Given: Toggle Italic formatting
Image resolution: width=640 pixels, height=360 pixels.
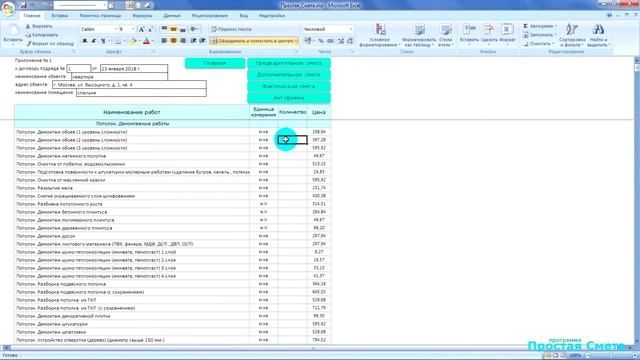Looking at the screenshot, I should (x=94, y=41).
